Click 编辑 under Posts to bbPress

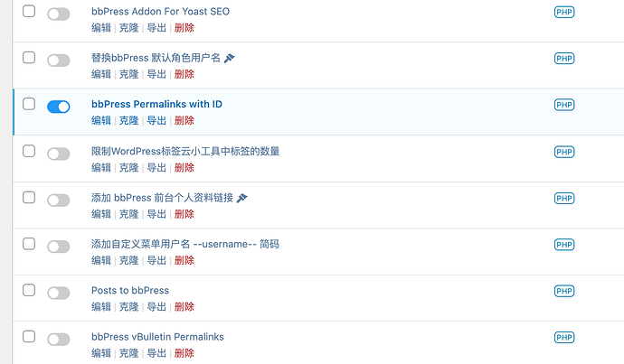101,307
